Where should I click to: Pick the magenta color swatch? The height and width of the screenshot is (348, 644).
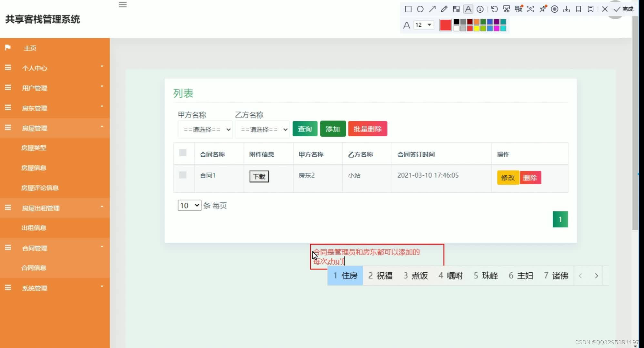tap(497, 28)
